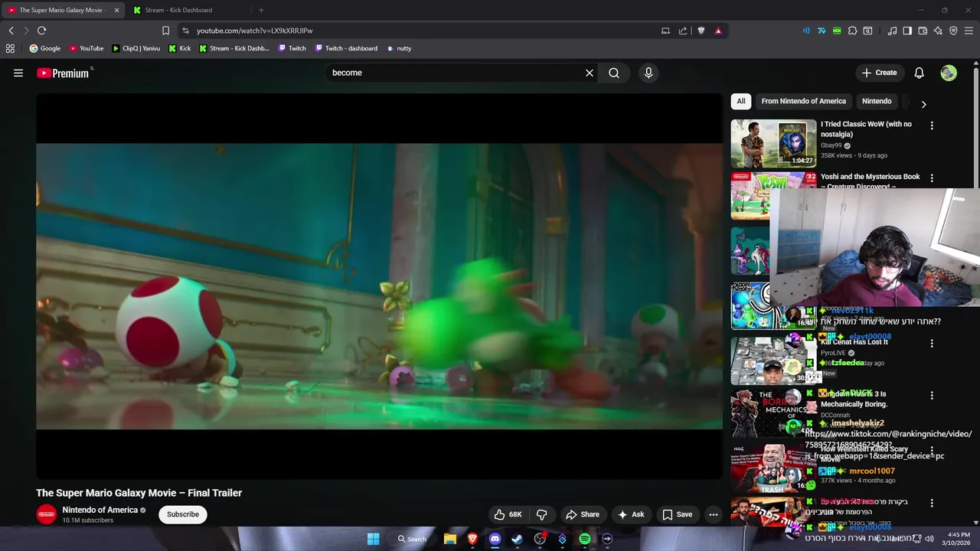Viewport: 980px width, 551px height.
Task: Click the search magnifier button
Action: (614, 73)
